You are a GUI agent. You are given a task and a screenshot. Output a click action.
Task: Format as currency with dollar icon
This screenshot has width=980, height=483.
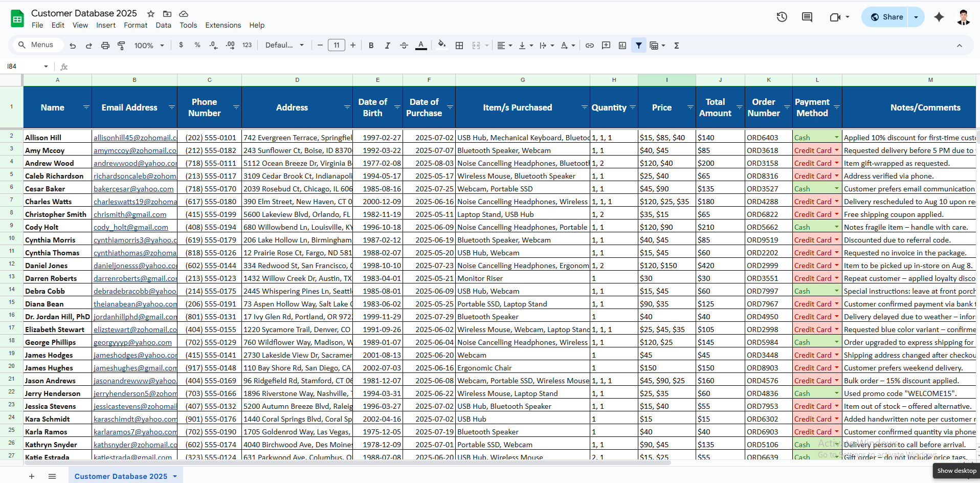[x=181, y=45]
